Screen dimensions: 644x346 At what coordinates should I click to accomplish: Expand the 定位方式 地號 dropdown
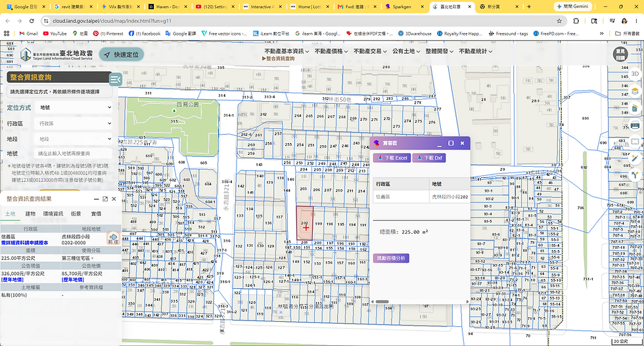(74, 108)
